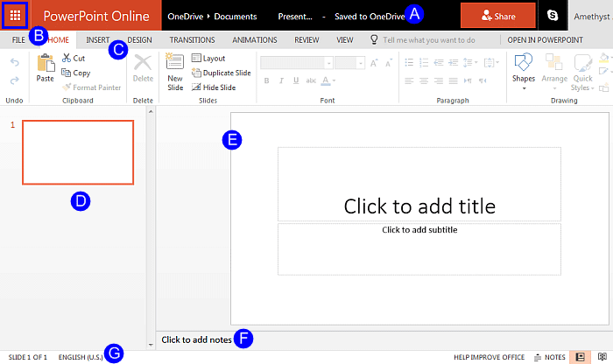Open the FILE tab
Screen dimensions: 613x364
pyautogui.click(x=18, y=40)
